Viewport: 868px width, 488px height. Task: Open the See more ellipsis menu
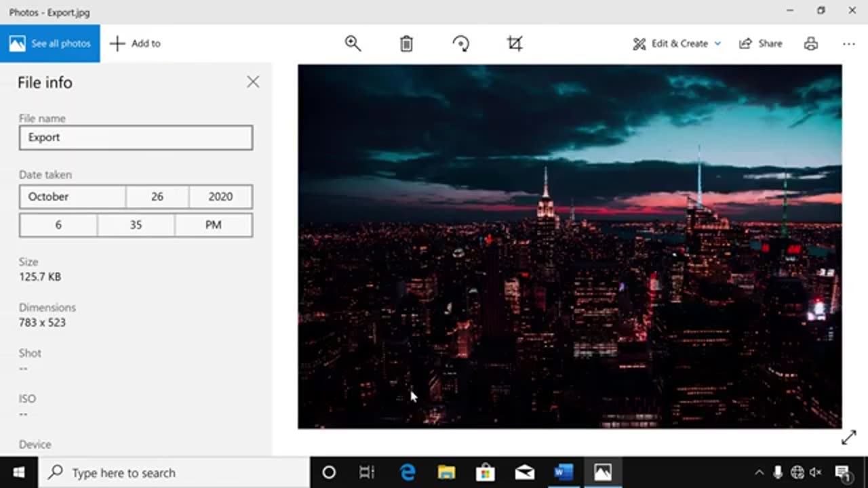coord(849,43)
